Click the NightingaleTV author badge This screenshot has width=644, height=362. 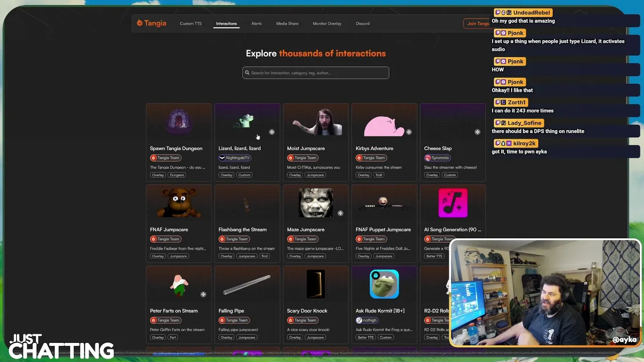tap(234, 158)
